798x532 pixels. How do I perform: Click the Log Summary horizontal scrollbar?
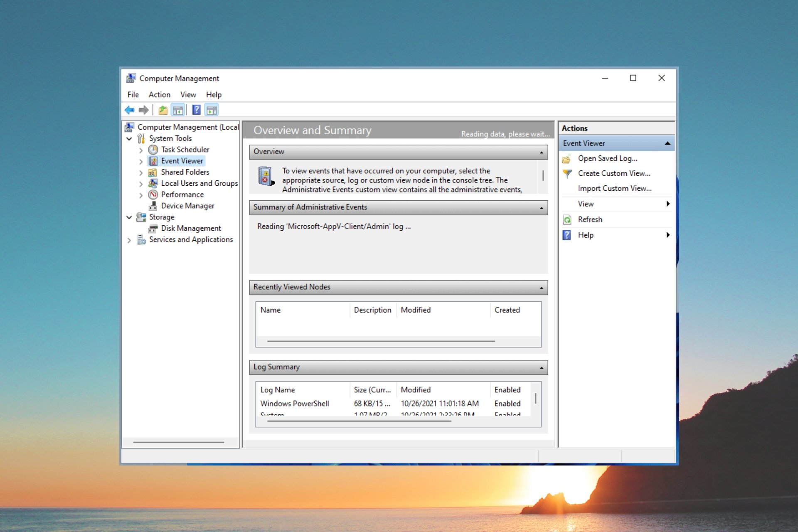pos(360,421)
